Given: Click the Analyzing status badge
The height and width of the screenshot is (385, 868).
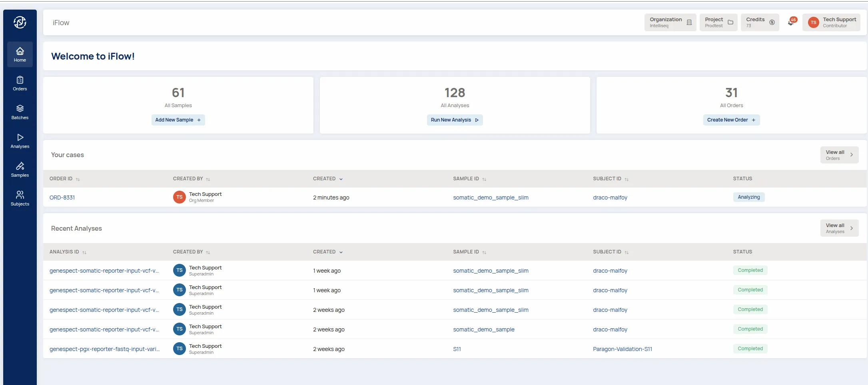Looking at the screenshot, I should tap(748, 197).
